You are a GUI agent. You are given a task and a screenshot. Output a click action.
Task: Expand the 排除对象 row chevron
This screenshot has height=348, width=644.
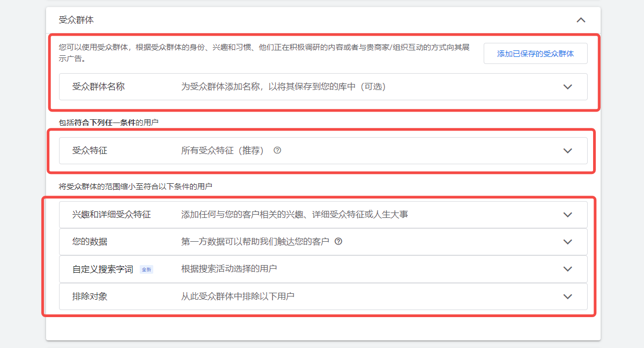tap(568, 297)
